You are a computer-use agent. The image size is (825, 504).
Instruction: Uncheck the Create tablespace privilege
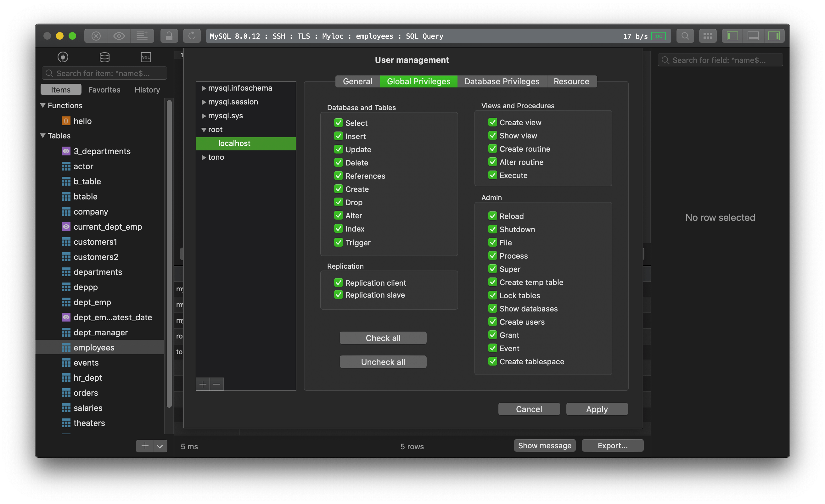coord(492,361)
